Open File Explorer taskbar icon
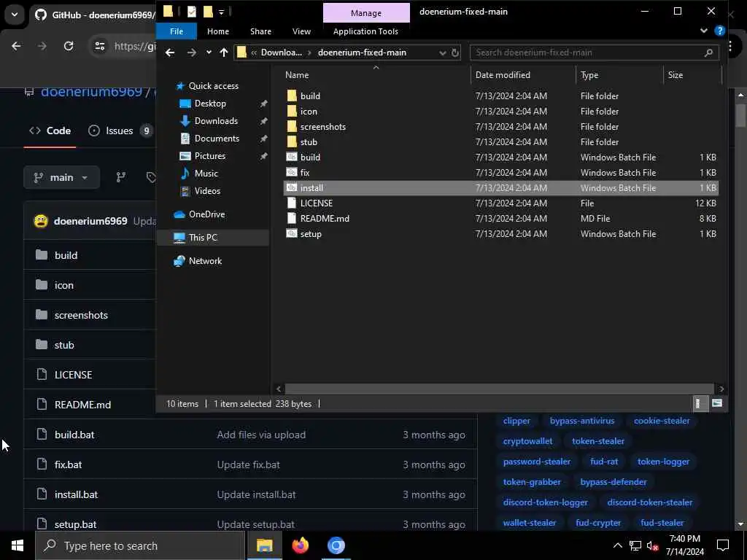 (264, 545)
